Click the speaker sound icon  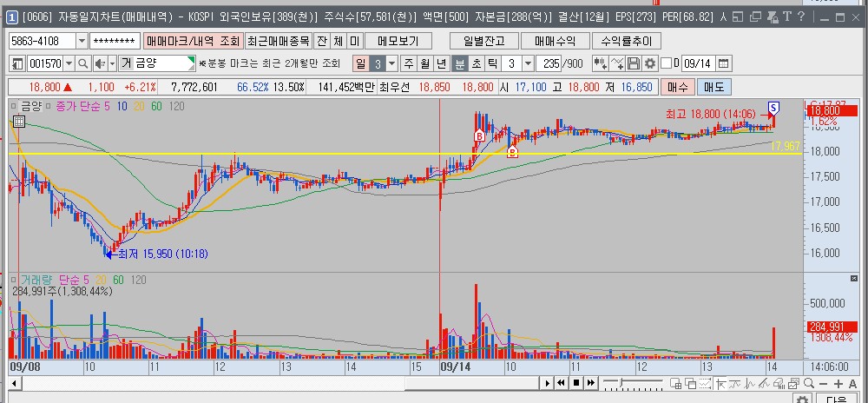[100, 63]
